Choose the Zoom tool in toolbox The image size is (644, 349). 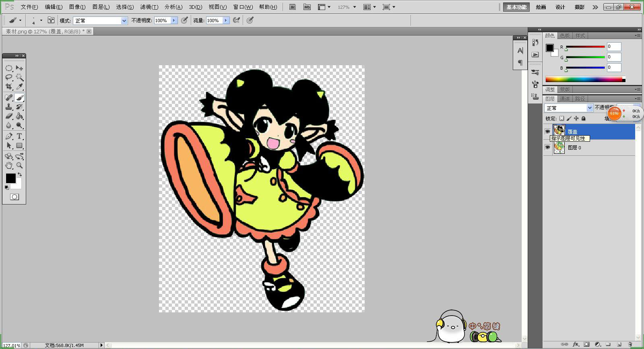tap(19, 165)
